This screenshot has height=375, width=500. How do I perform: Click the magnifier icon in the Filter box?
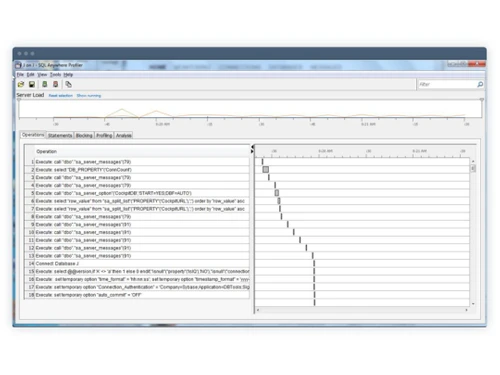point(480,84)
